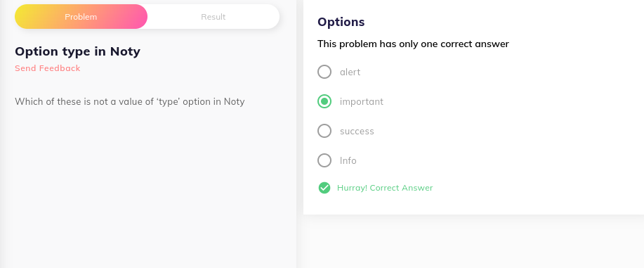Click the 'Info' option label text

point(348,160)
